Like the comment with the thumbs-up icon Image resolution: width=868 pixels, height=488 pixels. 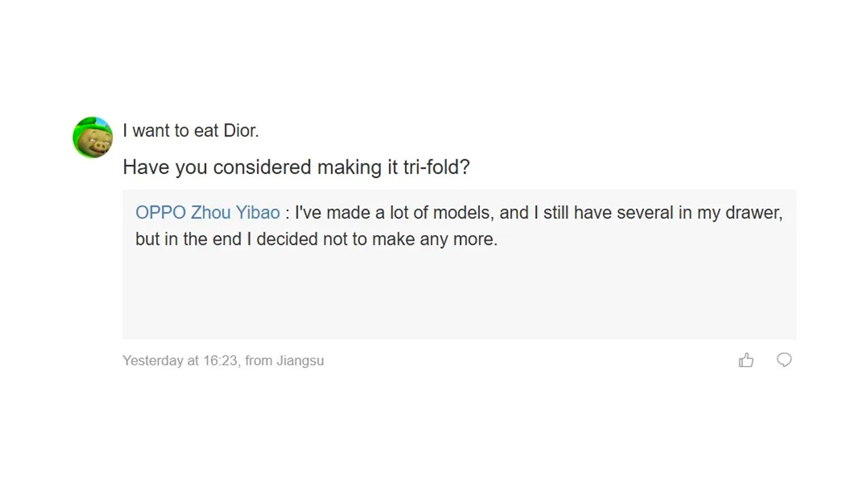tap(746, 361)
